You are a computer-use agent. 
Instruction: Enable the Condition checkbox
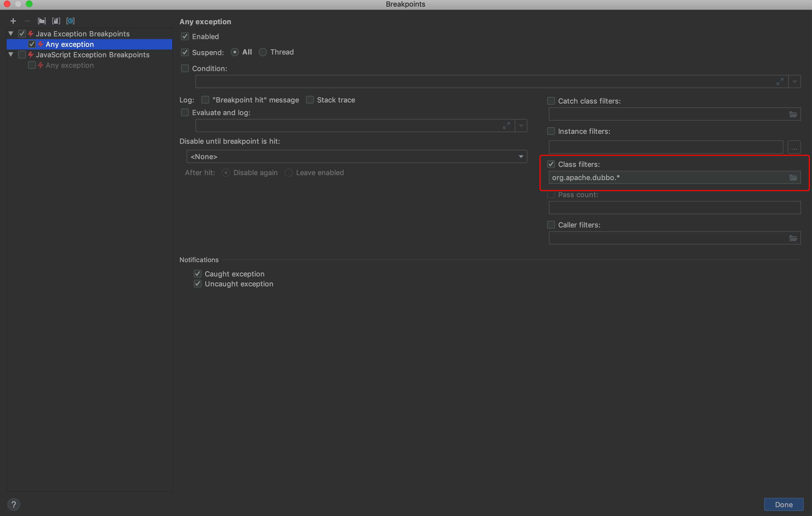185,68
